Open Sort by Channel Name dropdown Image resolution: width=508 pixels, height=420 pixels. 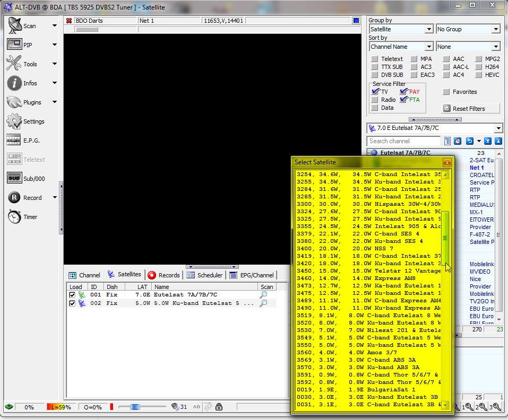429,47
